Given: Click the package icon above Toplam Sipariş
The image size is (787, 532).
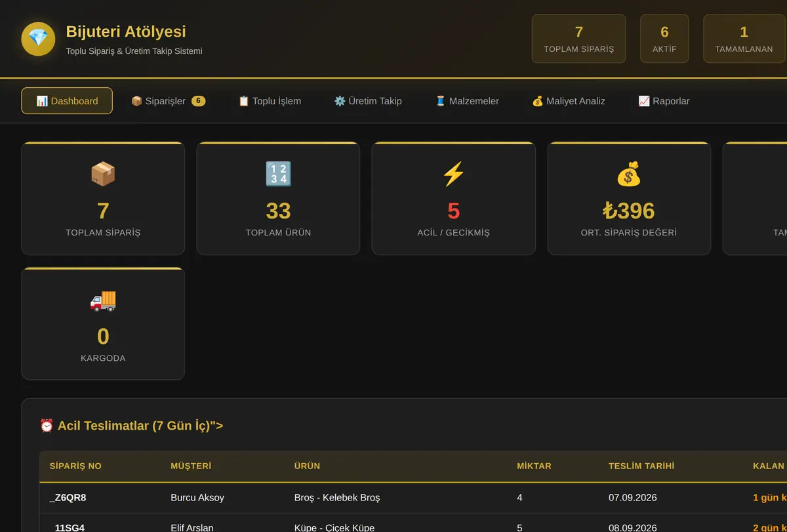Looking at the screenshot, I should tap(103, 174).
